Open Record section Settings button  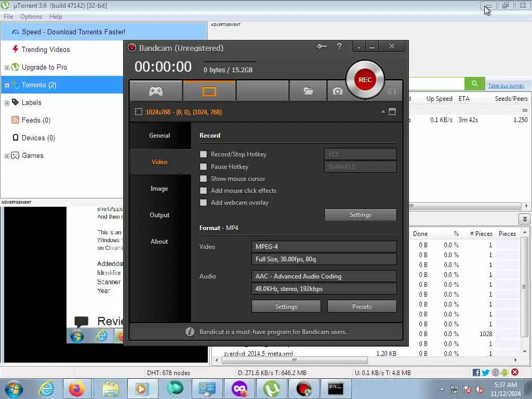[x=361, y=215]
